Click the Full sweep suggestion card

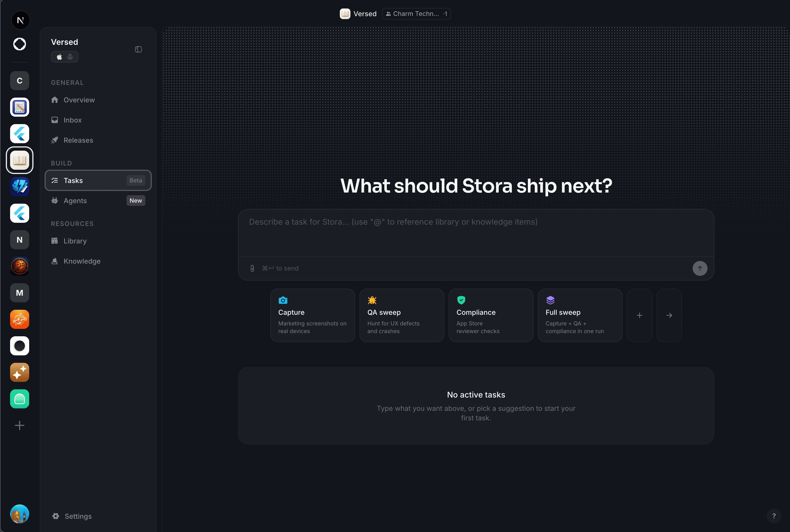point(580,315)
